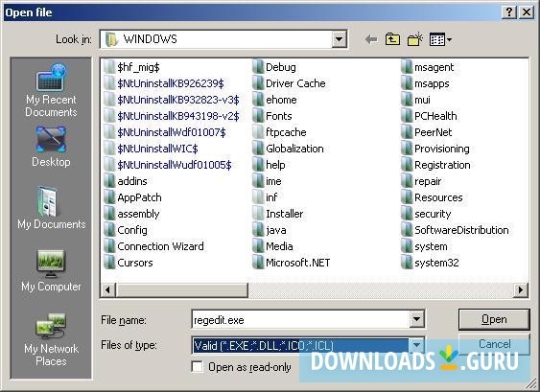Select Provisioning folder name

[442, 149]
